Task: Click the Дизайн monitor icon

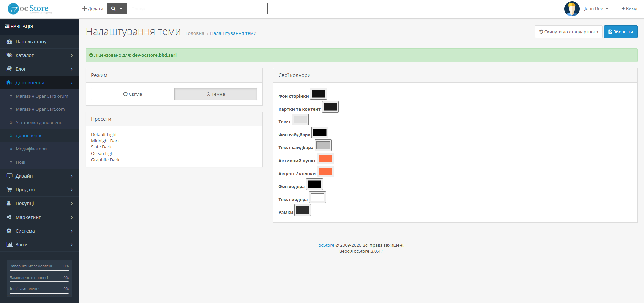Action: pos(9,176)
